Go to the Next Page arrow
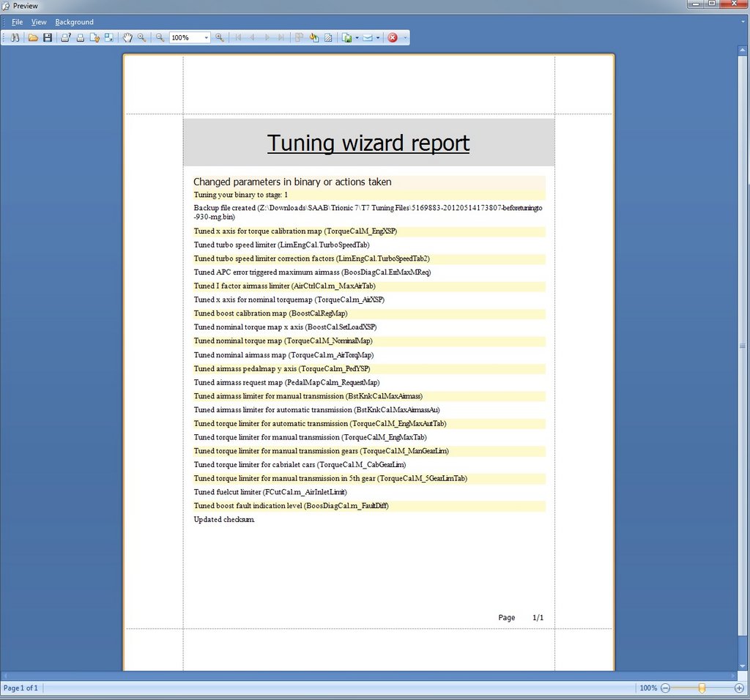 point(267,37)
